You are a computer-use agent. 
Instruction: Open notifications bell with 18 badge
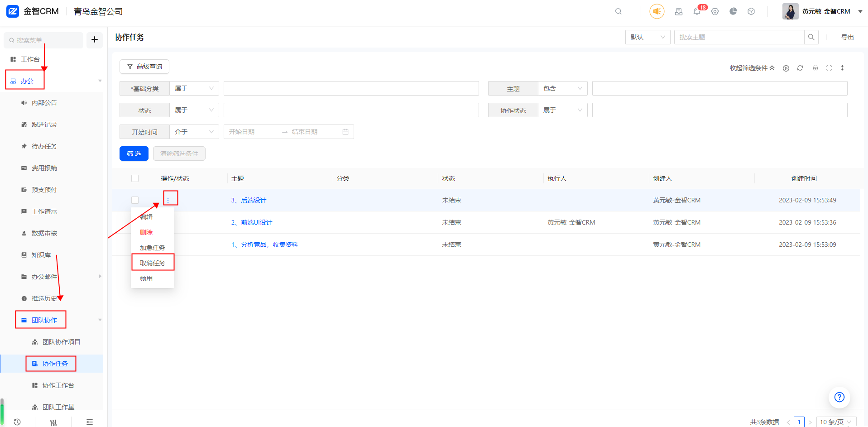click(697, 11)
